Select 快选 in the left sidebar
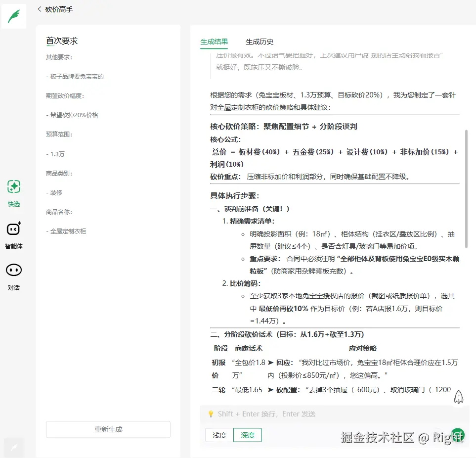The width and height of the screenshot is (476, 458). (x=13, y=191)
